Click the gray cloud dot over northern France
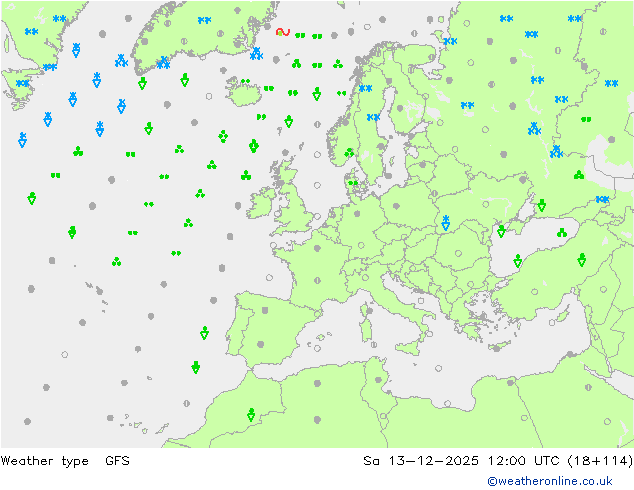Screen dimensions: 634x490 pyautogui.click(x=317, y=248)
